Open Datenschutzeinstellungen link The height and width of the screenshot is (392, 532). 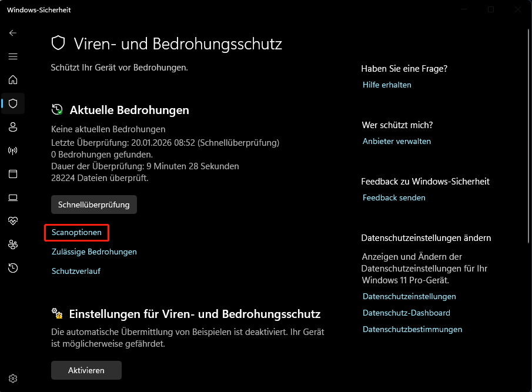409,296
